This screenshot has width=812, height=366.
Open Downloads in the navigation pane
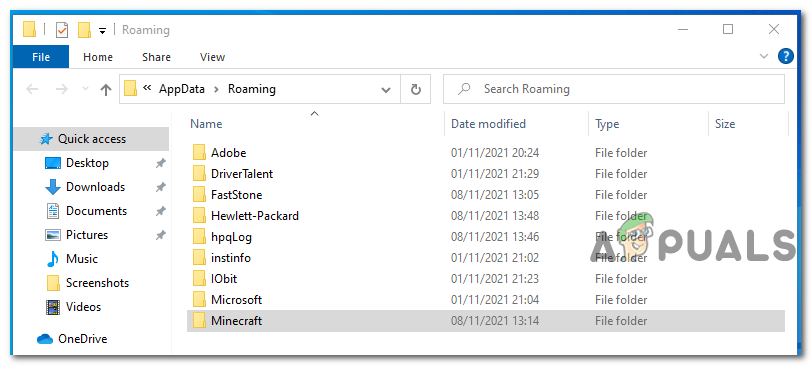(x=95, y=187)
